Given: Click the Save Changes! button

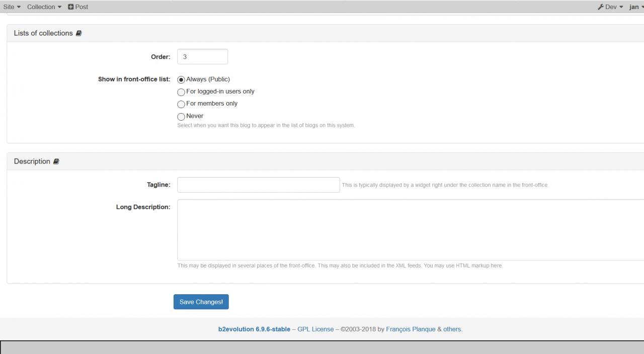Looking at the screenshot, I should pyautogui.click(x=201, y=302).
